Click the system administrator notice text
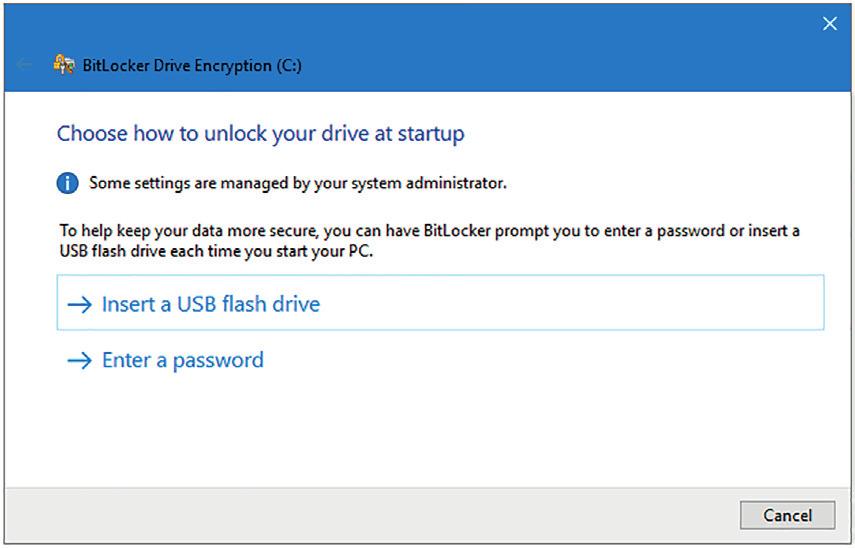This screenshot has height=548, width=855. pyautogui.click(x=298, y=183)
